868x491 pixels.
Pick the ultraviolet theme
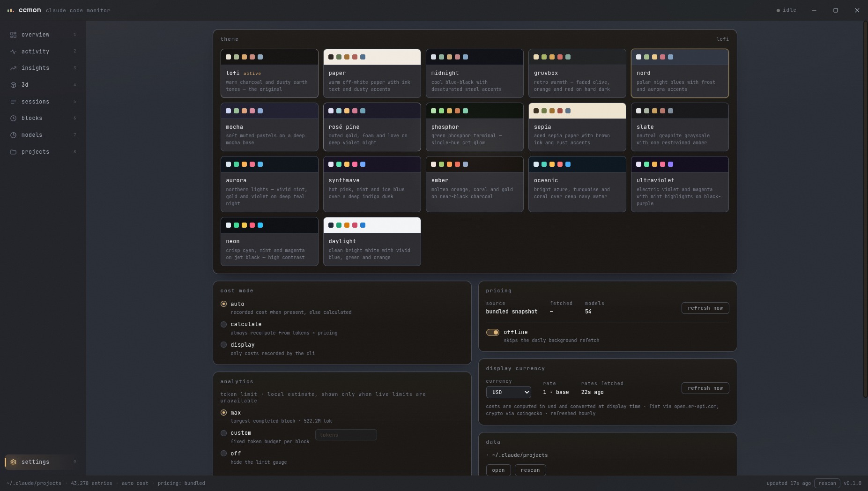pos(680,184)
